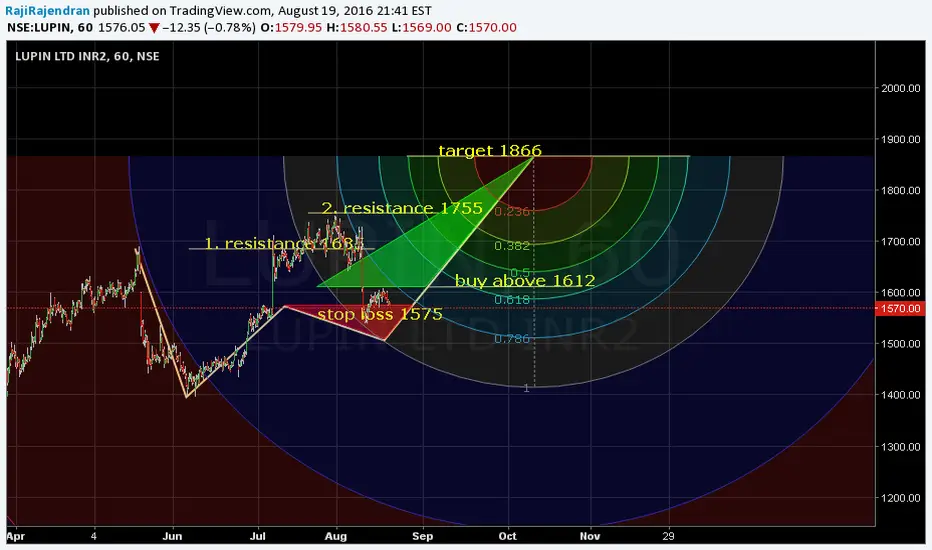932x550 pixels.
Task: Click the Oct label on time axis
Action: [x=508, y=536]
